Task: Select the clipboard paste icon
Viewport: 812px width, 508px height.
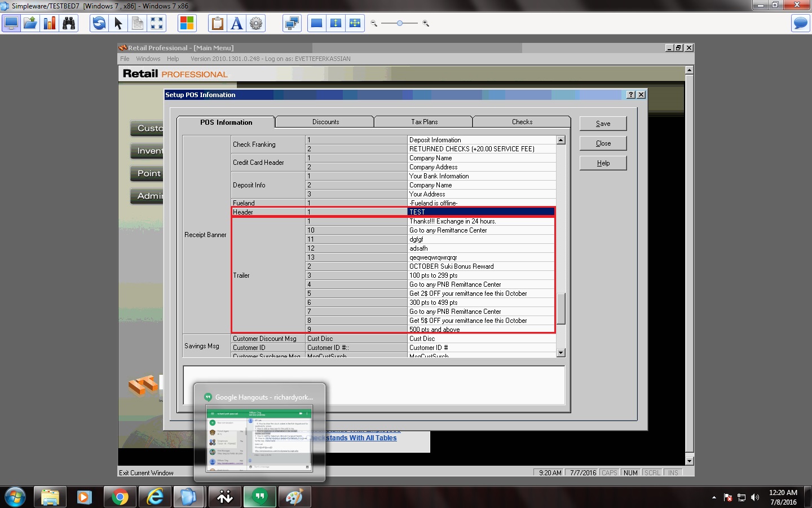Action: point(217,23)
